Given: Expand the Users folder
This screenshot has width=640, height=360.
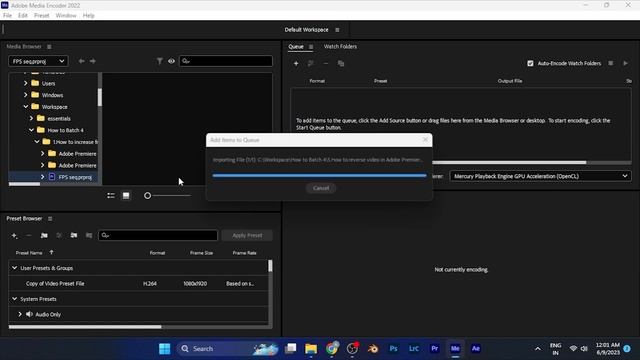Looking at the screenshot, I should click(26, 83).
